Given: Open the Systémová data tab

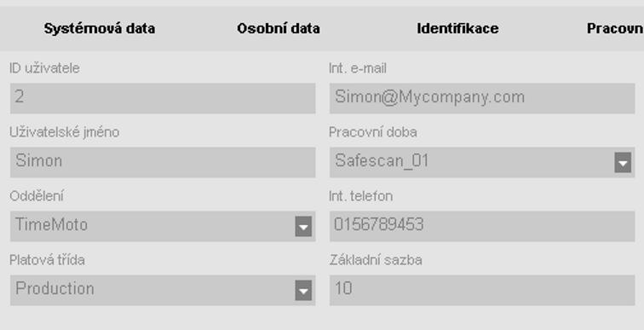Looking at the screenshot, I should [x=100, y=28].
